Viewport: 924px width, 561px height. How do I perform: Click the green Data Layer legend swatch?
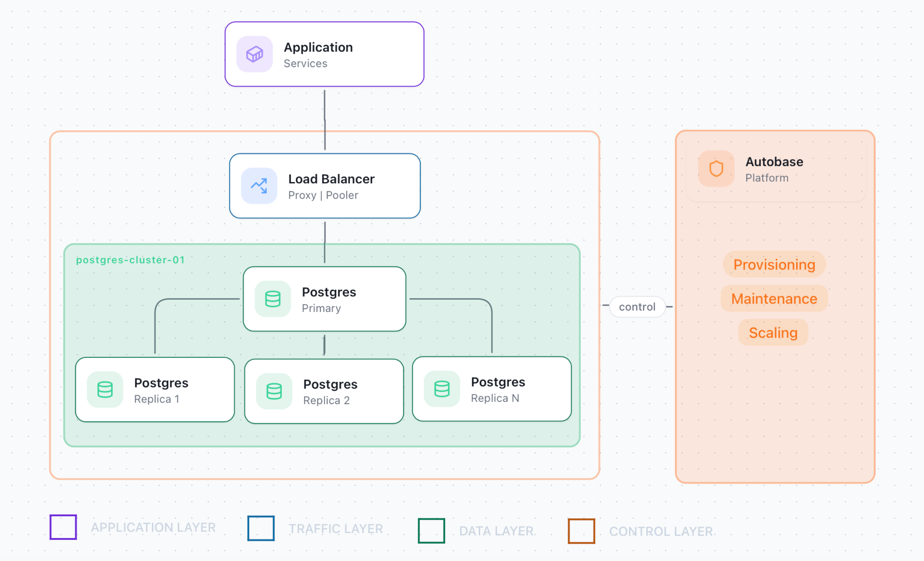[x=432, y=531]
